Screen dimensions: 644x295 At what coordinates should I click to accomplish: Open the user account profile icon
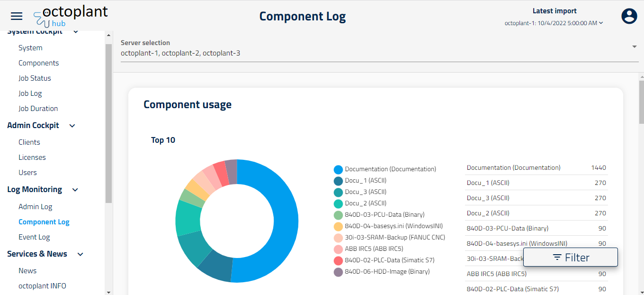click(x=629, y=16)
